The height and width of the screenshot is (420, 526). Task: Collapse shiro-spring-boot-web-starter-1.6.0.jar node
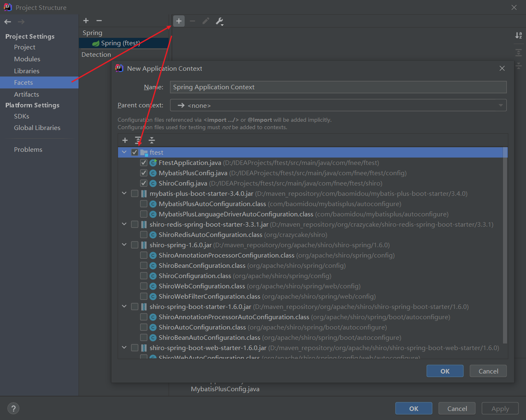(x=124, y=348)
